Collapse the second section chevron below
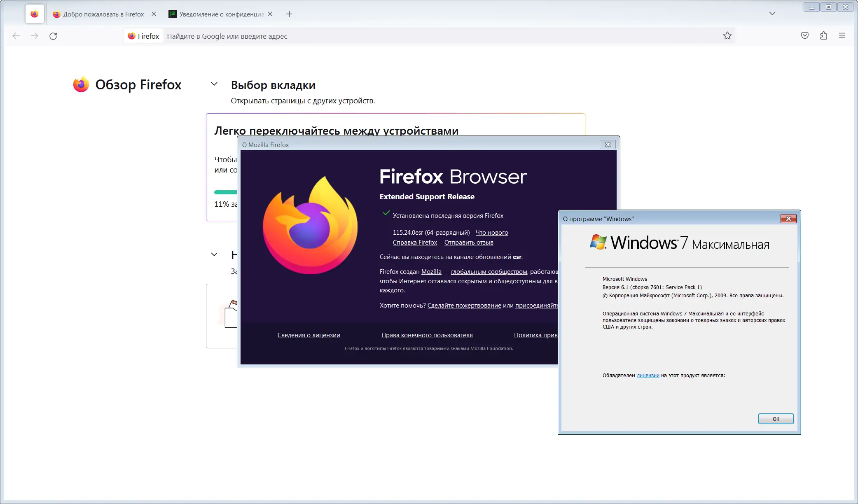Screen dimensions: 858x504 point(214,254)
